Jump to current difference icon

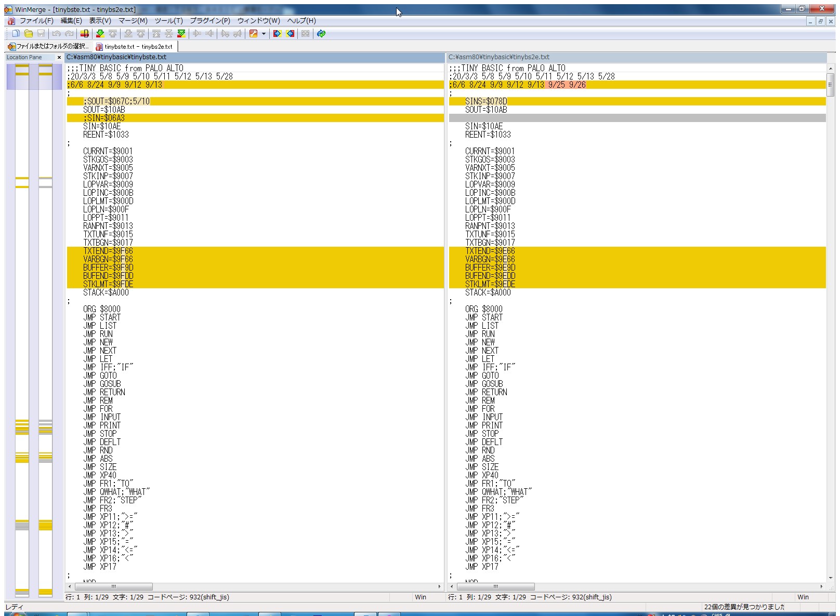169,34
